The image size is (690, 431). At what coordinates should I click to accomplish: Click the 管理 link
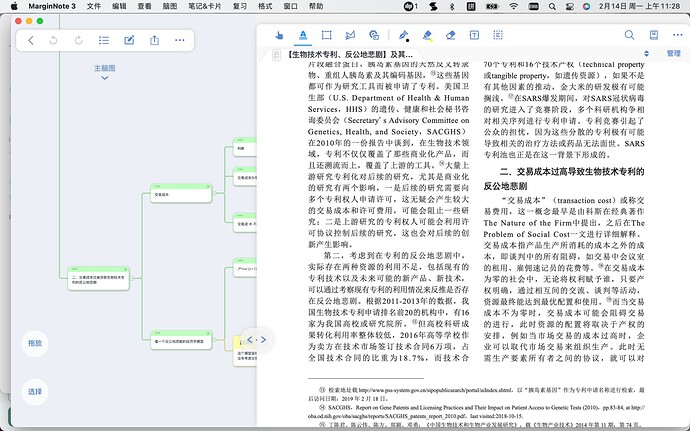coord(674,54)
